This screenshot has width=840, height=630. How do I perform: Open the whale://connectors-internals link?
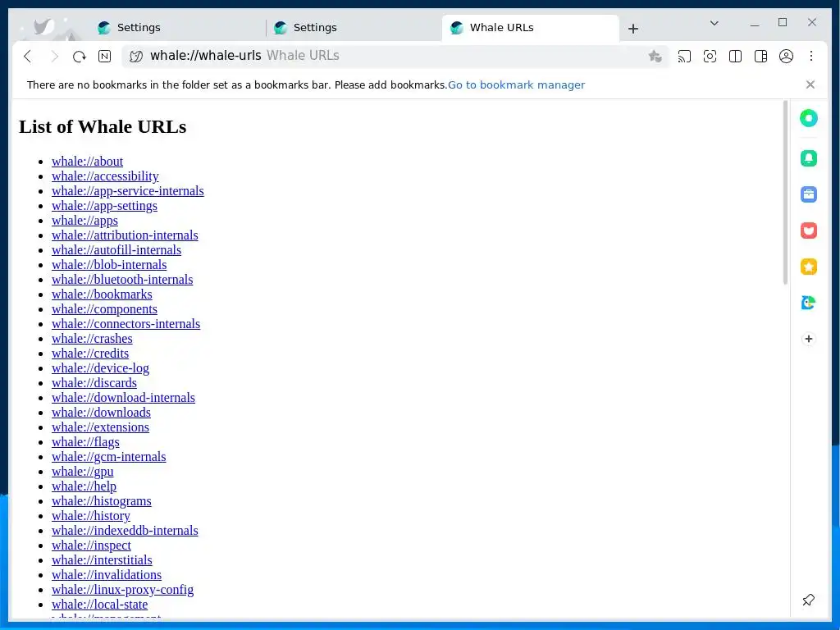[126, 323]
